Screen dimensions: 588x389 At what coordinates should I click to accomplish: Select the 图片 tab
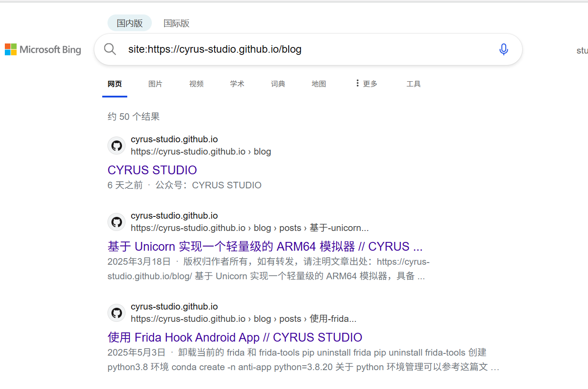point(155,83)
